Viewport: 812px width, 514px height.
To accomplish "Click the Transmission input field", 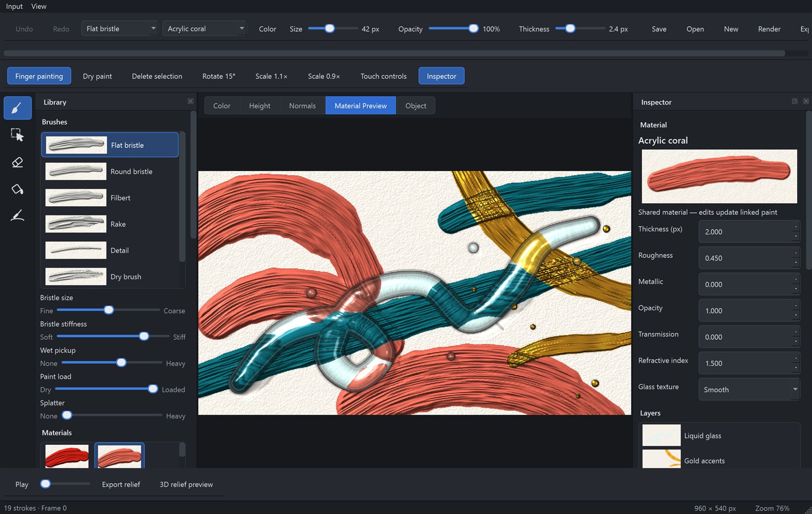I will tap(745, 337).
